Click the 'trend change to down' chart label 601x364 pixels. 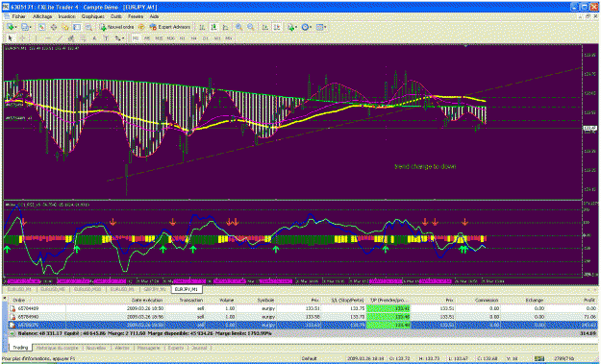(425, 166)
